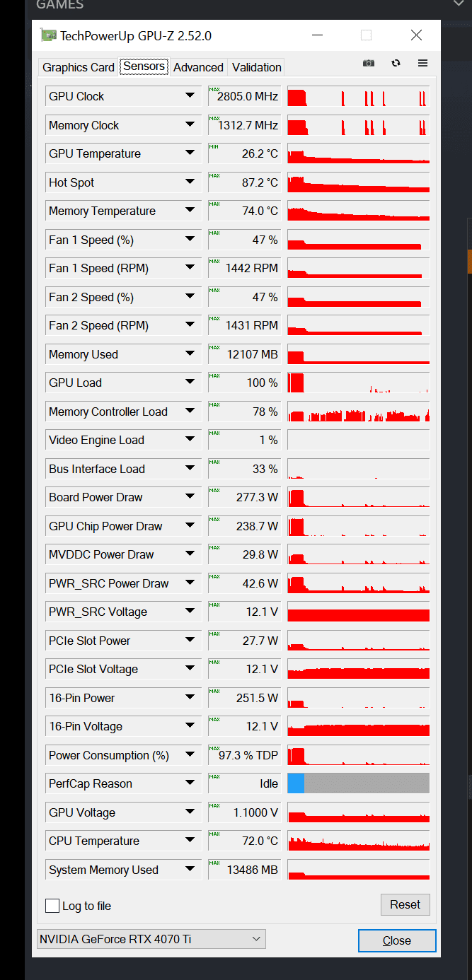The height and width of the screenshot is (980, 472).
Task: Click the Reset button
Action: (405, 904)
